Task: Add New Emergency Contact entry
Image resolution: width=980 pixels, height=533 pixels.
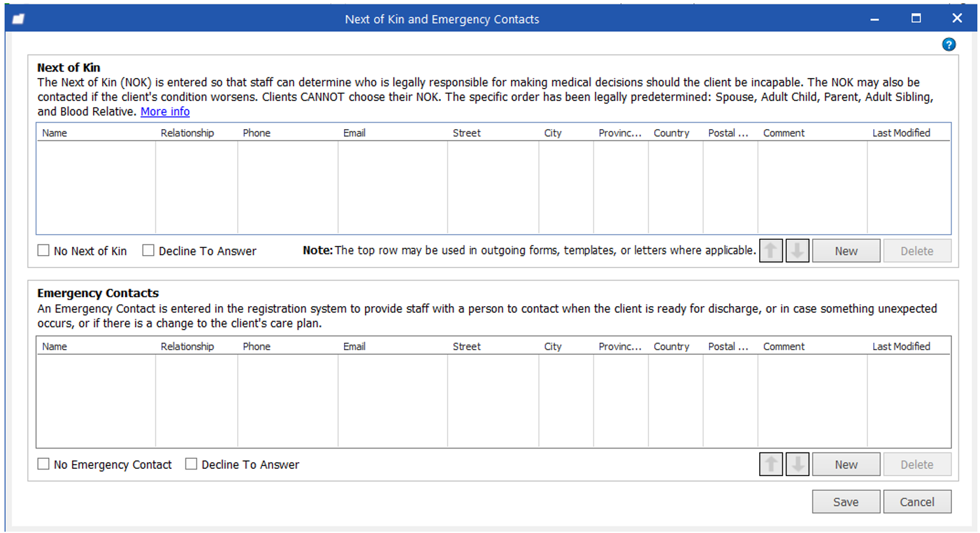Action: (x=846, y=464)
